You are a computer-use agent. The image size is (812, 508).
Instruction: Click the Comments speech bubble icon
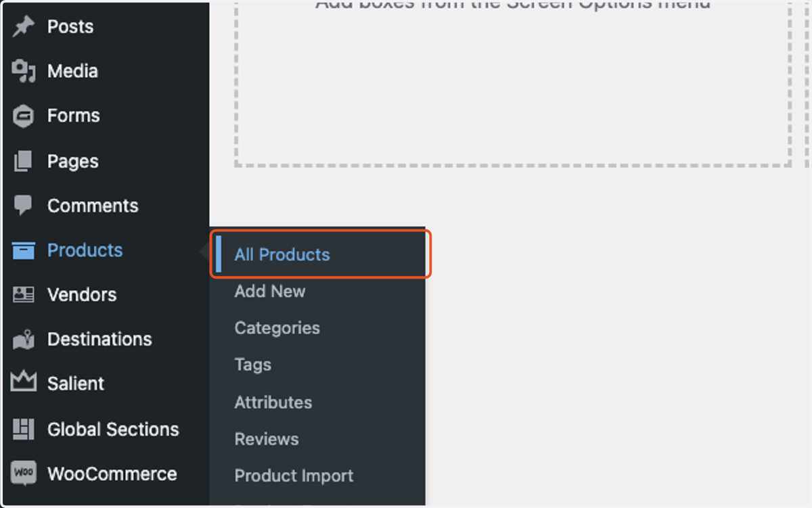(24, 206)
